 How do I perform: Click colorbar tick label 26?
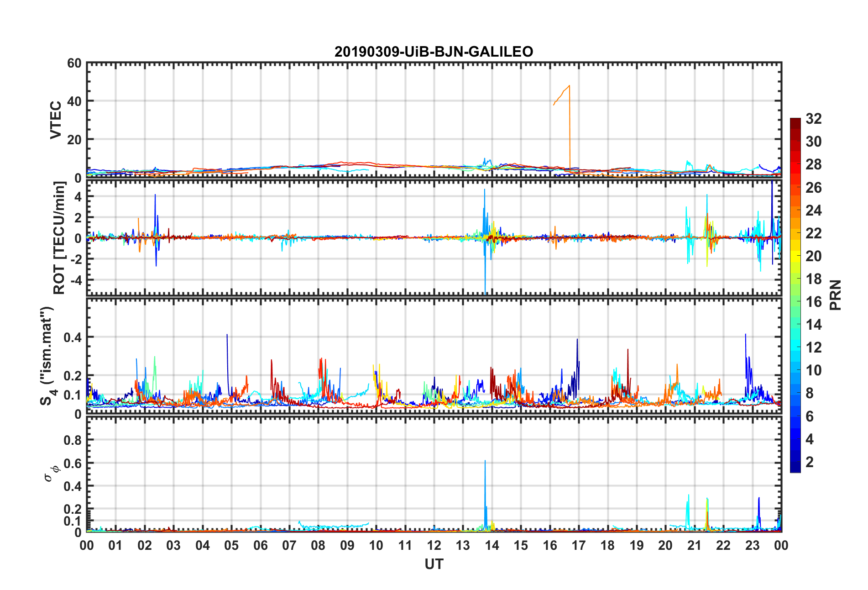[813, 188]
